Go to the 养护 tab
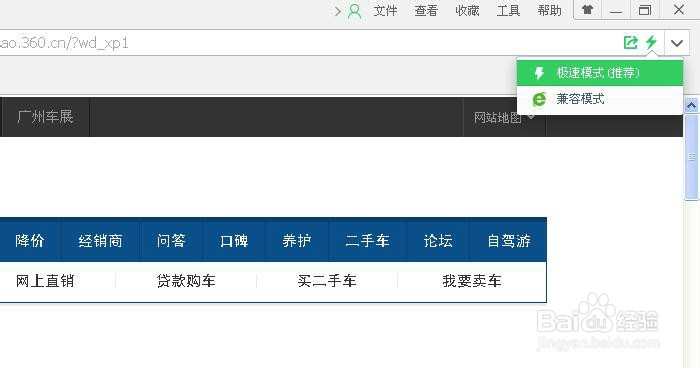 pos(297,241)
